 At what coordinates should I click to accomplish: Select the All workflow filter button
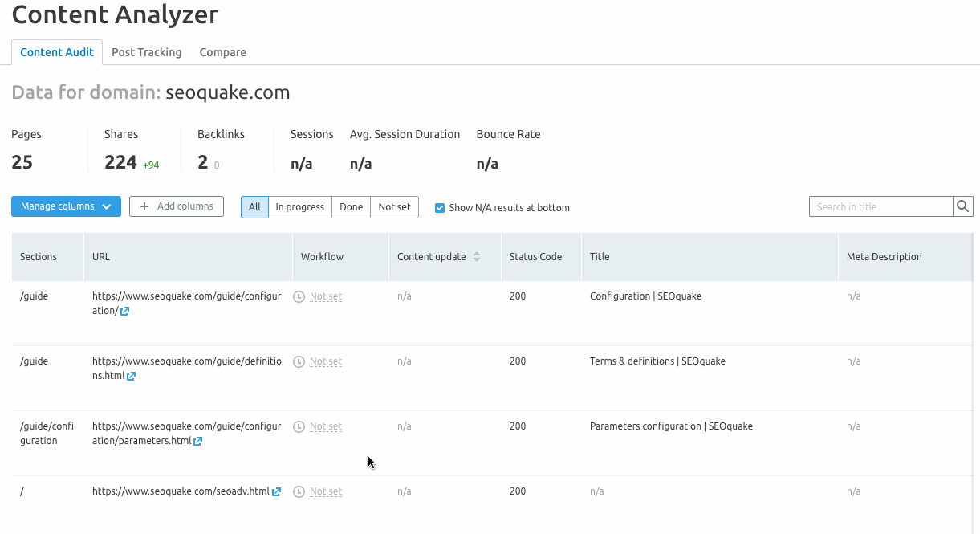[x=254, y=207]
